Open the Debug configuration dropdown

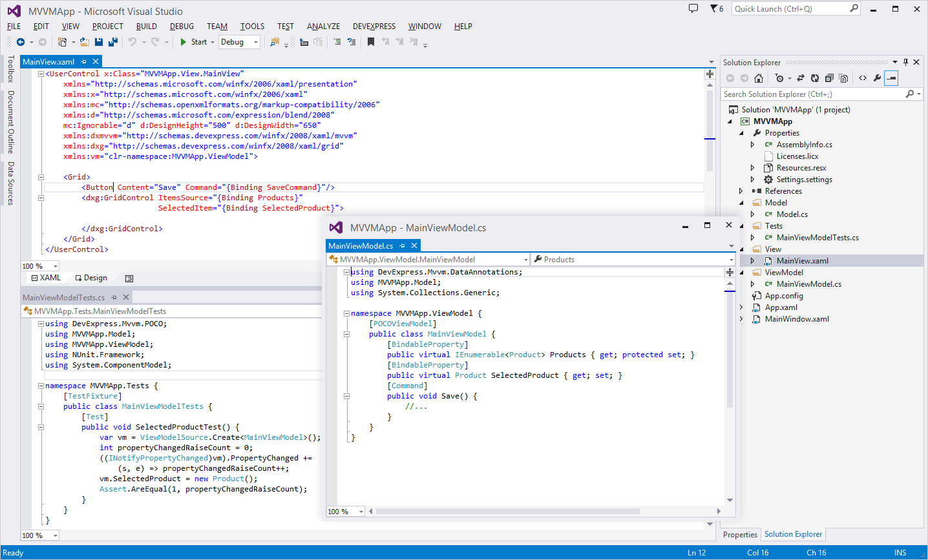(256, 42)
